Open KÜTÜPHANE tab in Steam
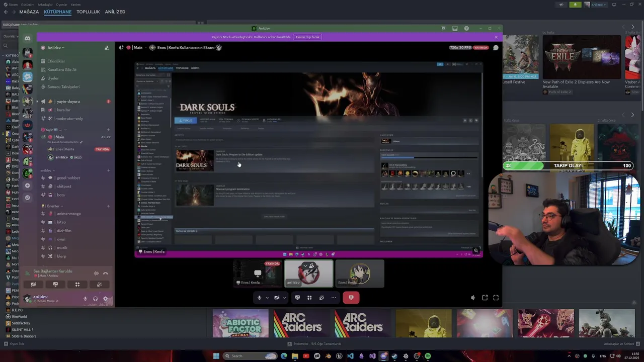Image resolution: width=644 pixels, height=362 pixels. point(58,12)
